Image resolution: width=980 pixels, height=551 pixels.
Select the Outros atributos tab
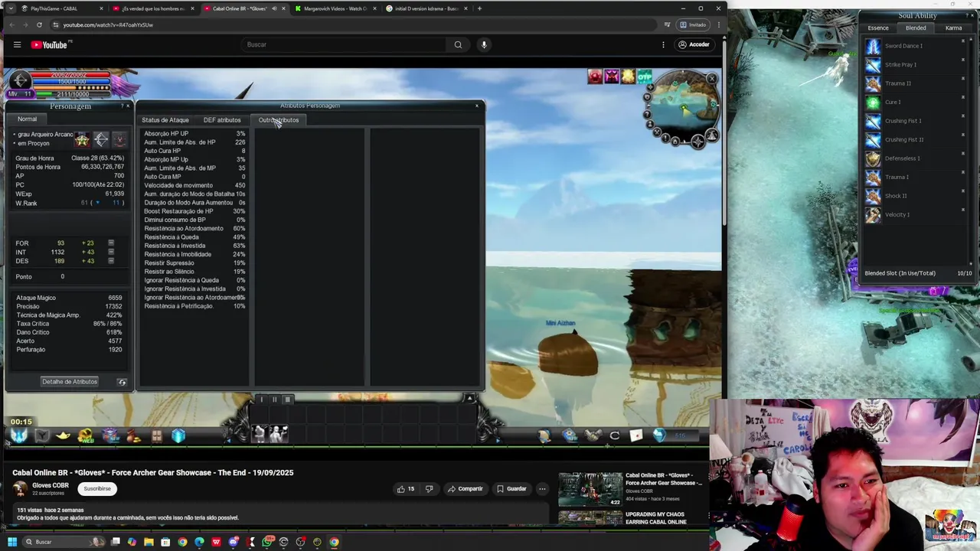(x=279, y=120)
